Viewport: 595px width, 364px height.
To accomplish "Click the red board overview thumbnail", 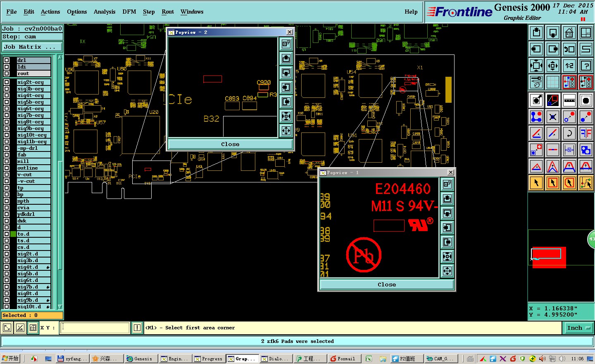I will pyautogui.click(x=549, y=258).
